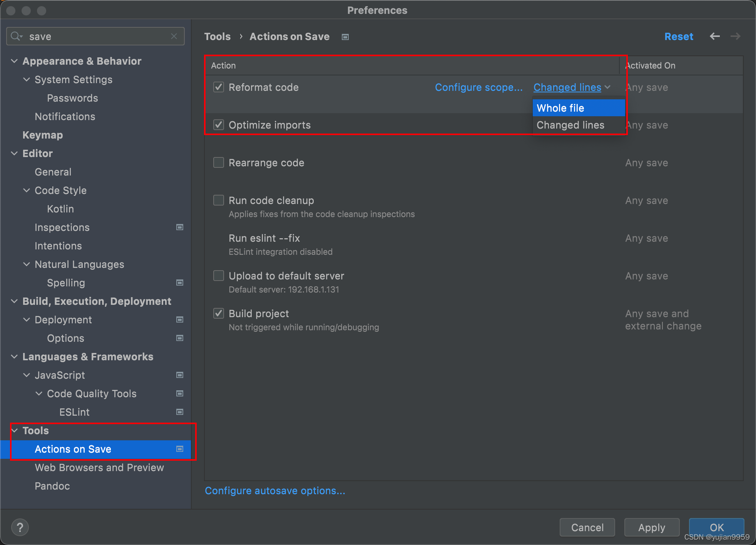This screenshot has width=756, height=545.
Task: Expand the Languages and Frameworks section
Action: point(15,357)
